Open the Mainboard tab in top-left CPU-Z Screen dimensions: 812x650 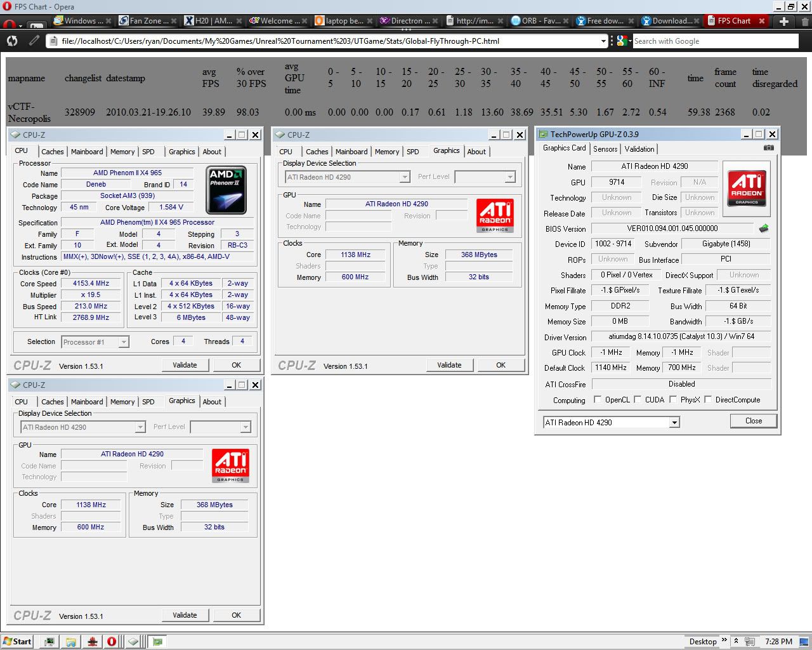click(x=87, y=152)
